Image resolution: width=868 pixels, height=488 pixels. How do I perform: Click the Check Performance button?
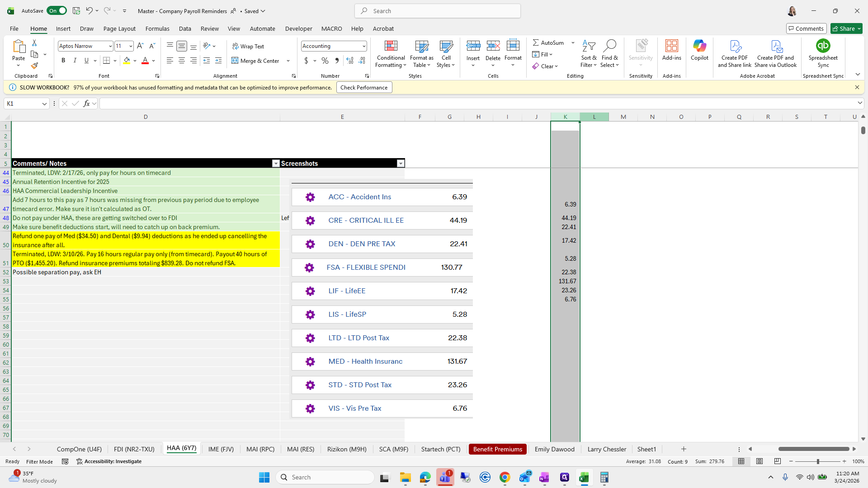[x=364, y=88]
